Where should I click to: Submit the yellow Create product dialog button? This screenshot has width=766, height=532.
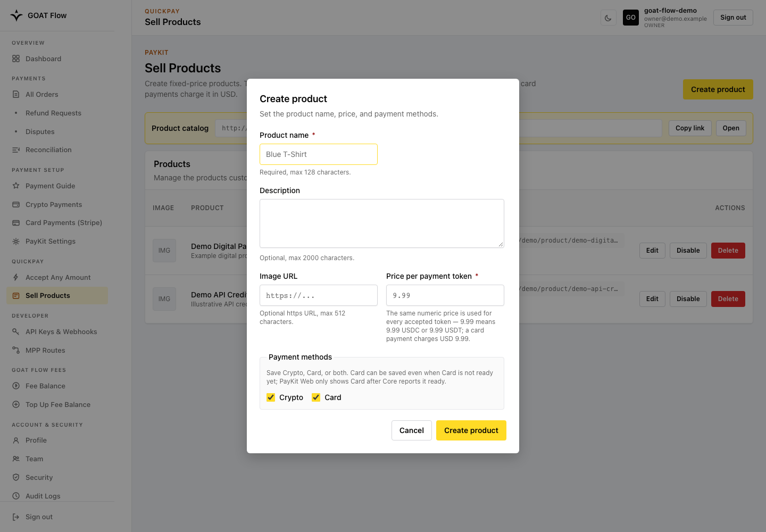471,430
